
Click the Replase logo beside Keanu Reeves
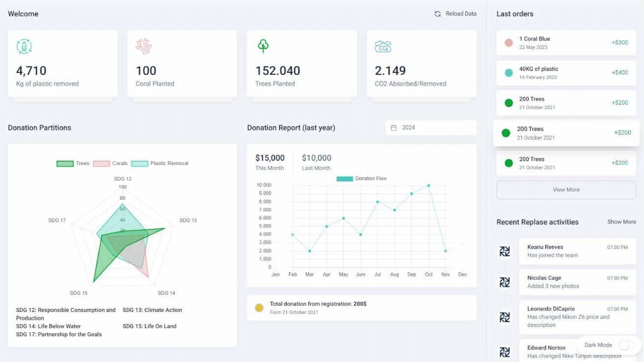coord(505,251)
